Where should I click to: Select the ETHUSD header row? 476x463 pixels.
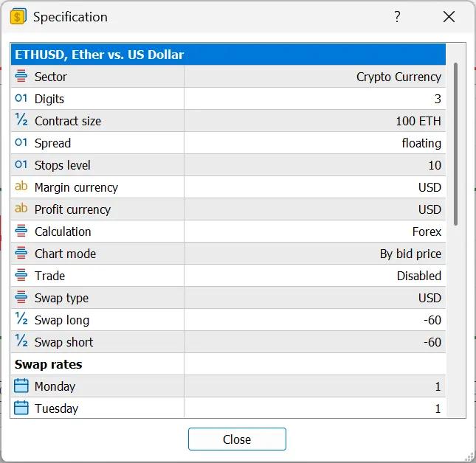(228, 55)
